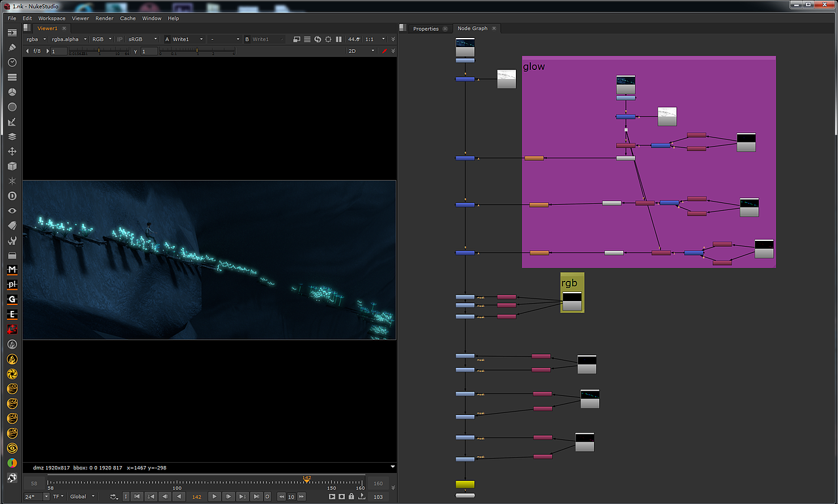The image size is (838, 504).
Task: Toggle proxy mode in the viewer
Action: tap(297, 39)
